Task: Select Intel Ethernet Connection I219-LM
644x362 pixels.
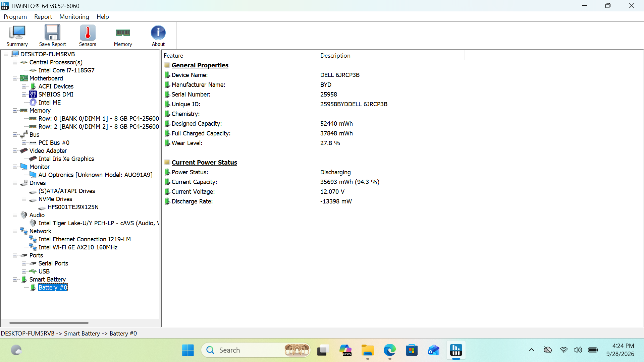Action: point(85,239)
